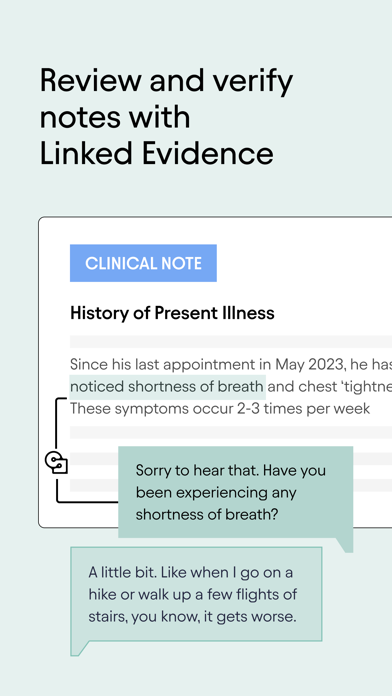Select the line "These symptoms occur 2-3 times per week"
The height and width of the screenshot is (696, 392).
coord(220,408)
